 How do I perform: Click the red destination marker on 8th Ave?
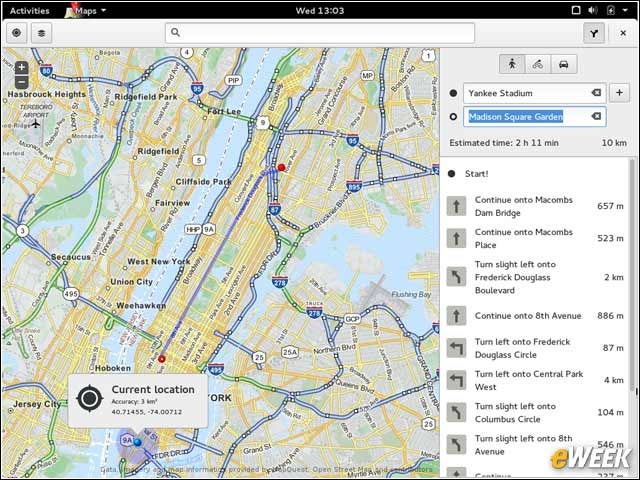162,359
